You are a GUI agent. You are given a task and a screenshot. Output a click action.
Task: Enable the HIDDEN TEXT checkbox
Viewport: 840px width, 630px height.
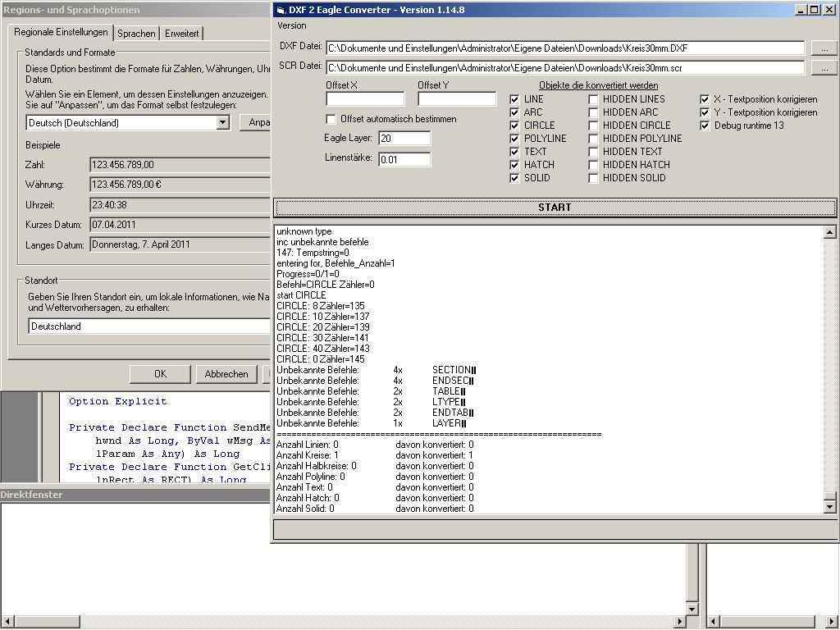coord(593,152)
